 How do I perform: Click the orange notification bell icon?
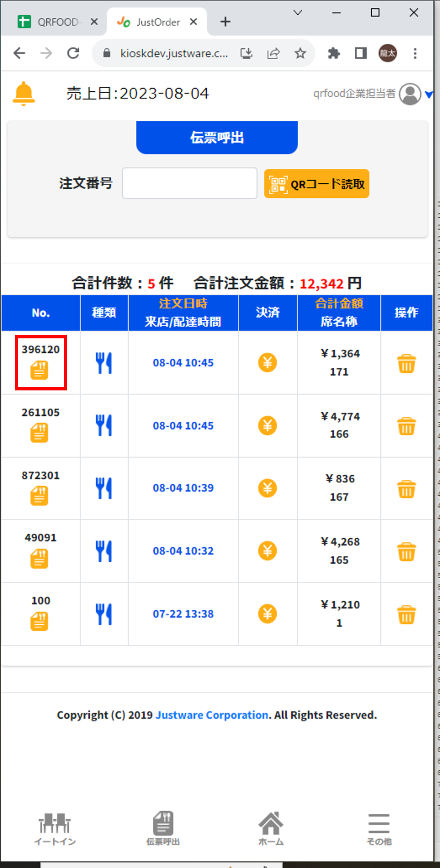24,93
